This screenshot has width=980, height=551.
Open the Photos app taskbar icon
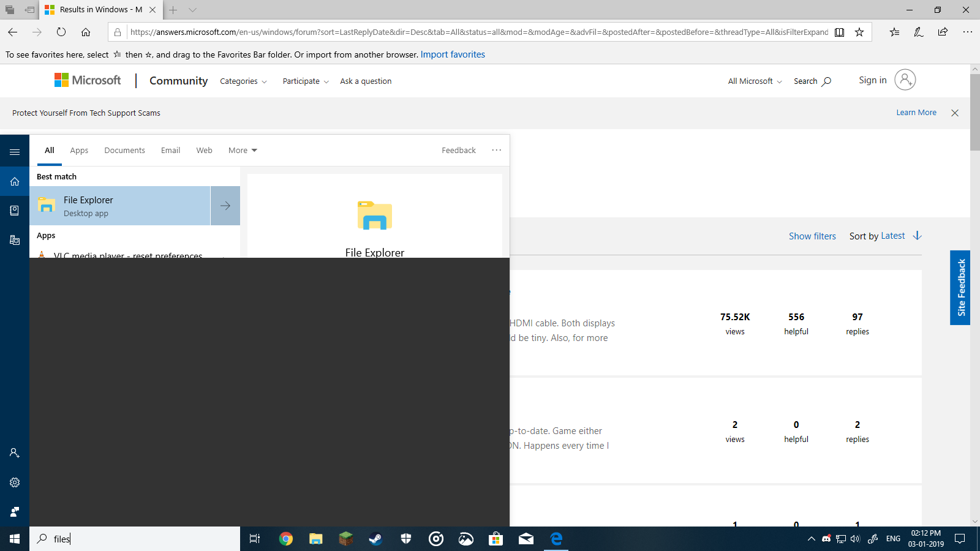click(x=466, y=539)
